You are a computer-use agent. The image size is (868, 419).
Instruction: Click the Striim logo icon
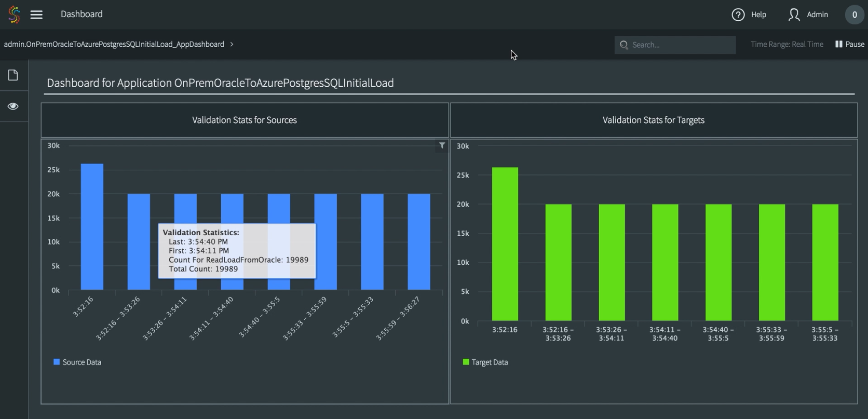(15, 15)
